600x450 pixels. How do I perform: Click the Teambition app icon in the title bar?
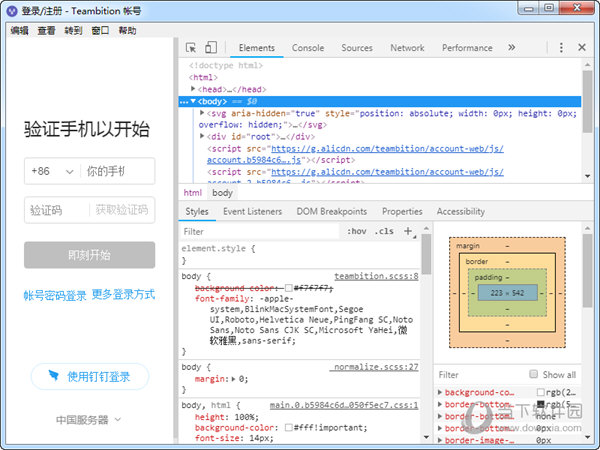coord(12,11)
